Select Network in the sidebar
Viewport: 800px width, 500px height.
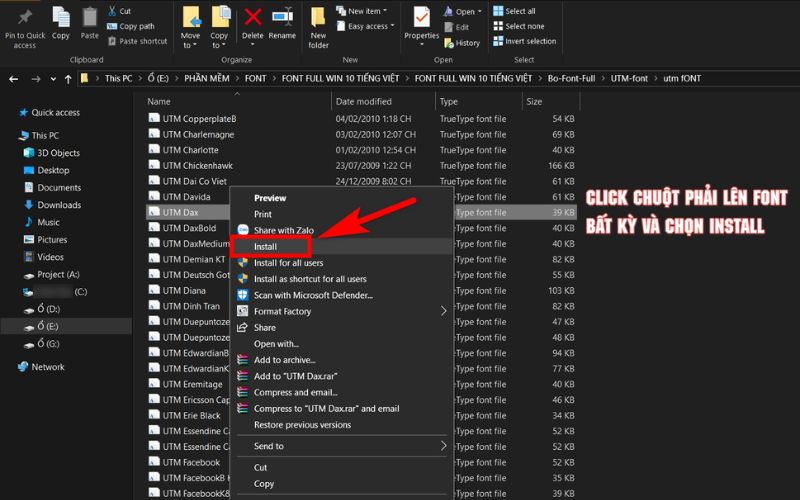tap(41, 367)
